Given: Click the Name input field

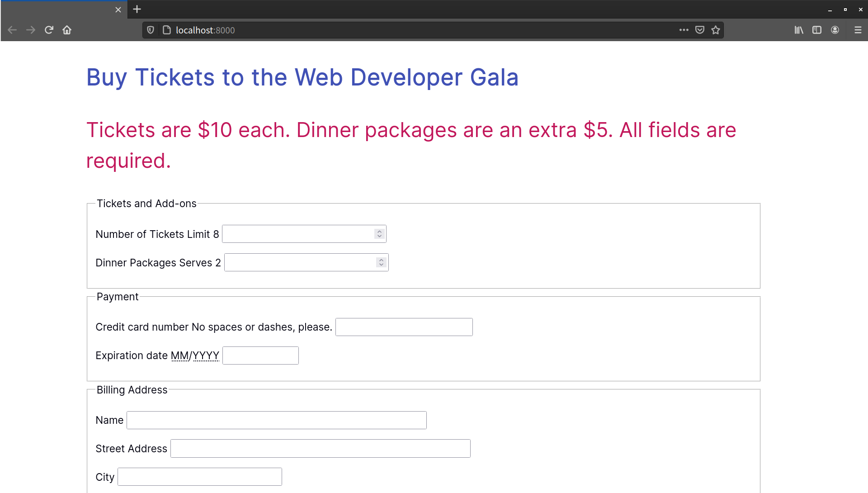Looking at the screenshot, I should click(276, 420).
